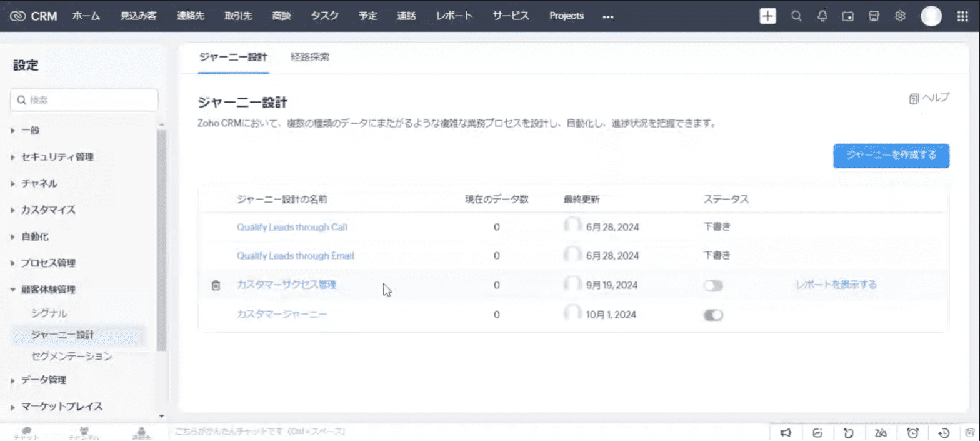The image size is (980, 441).
Task: Toggle the カスタマーサクセス管理 status switch
Action: click(x=713, y=286)
